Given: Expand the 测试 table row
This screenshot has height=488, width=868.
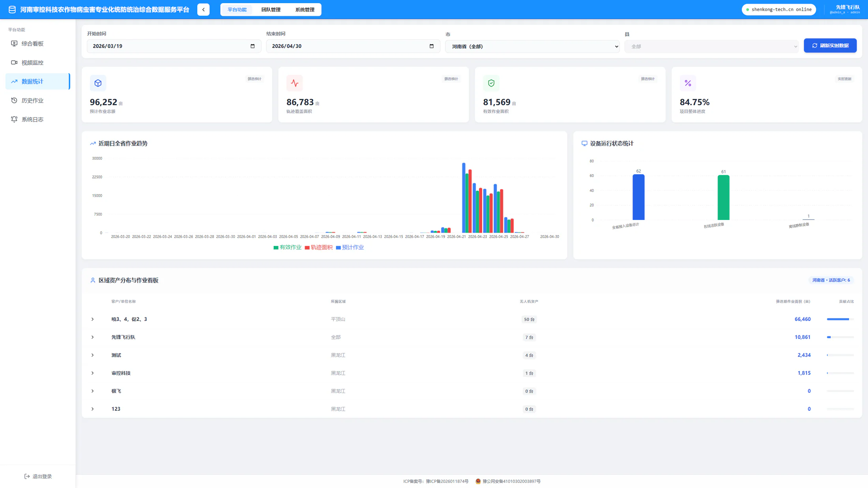Looking at the screenshot, I should click(93, 355).
